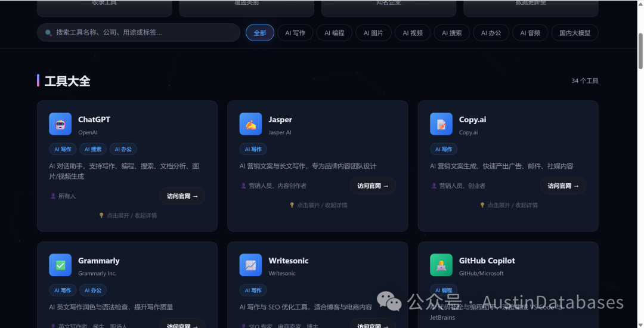
Task: Open Copy.ai 访问官网 link
Action: coord(563,186)
